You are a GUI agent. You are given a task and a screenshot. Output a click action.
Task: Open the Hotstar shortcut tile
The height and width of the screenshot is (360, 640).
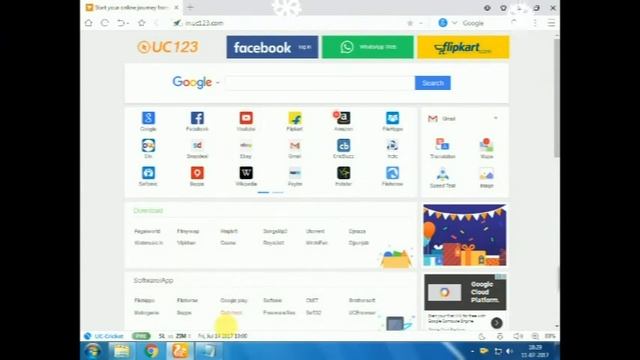coord(343,176)
